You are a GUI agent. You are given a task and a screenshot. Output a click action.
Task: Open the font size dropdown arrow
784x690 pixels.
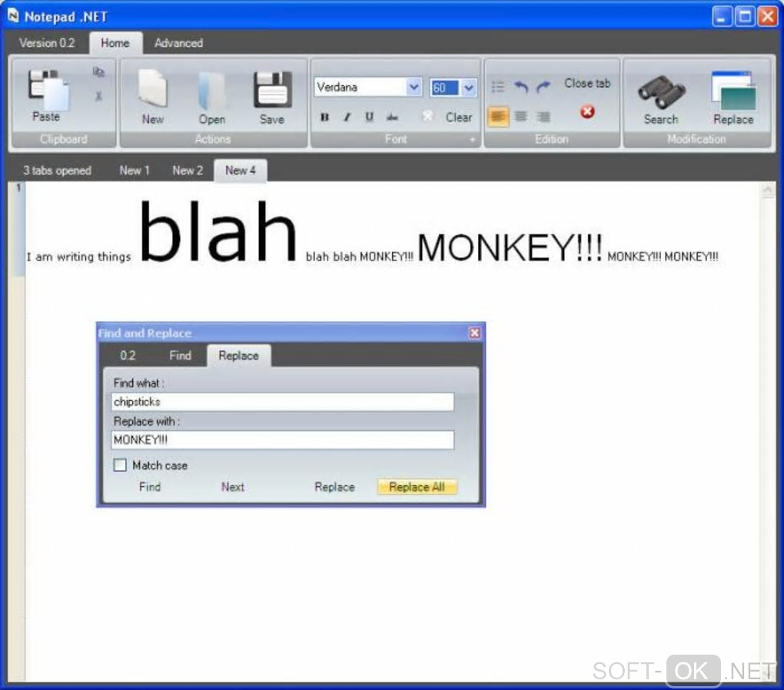pyautogui.click(x=469, y=88)
